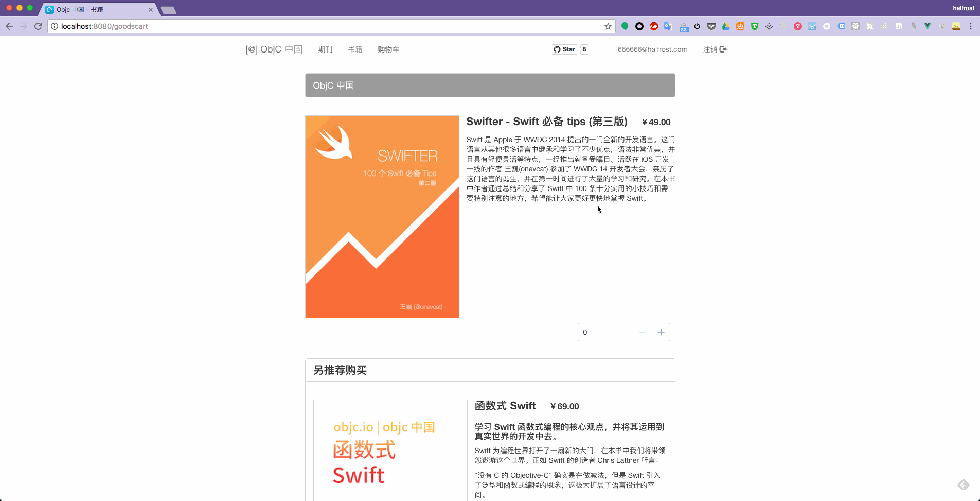This screenshot has width=980, height=501.
Task: Click the ¥ 49.00 price
Action: [x=656, y=123]
